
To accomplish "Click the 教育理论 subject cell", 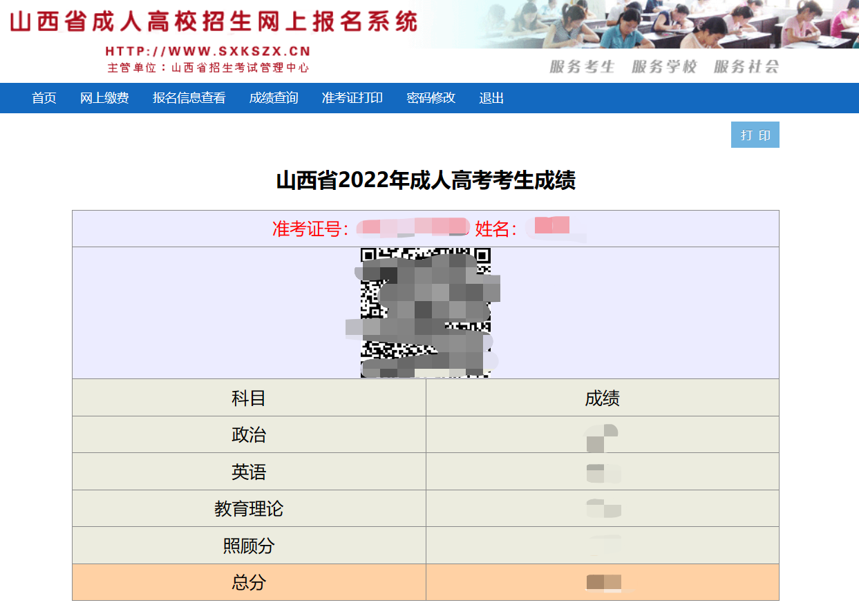I will [x=249, y=509].
